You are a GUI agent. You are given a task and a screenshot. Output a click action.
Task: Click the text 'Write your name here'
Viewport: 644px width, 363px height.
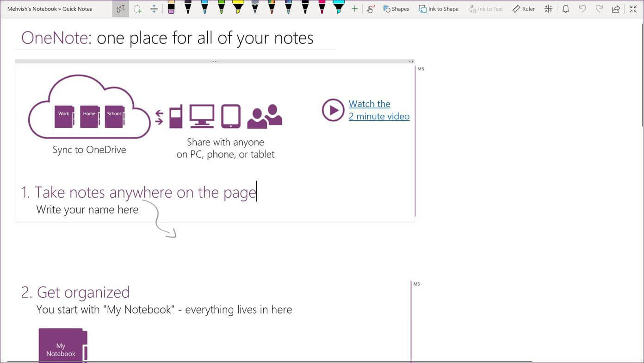87,210
